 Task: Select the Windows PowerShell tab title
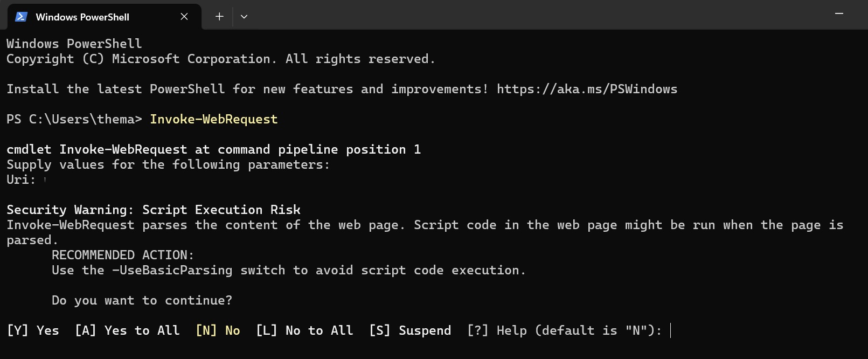pos(82,17)
